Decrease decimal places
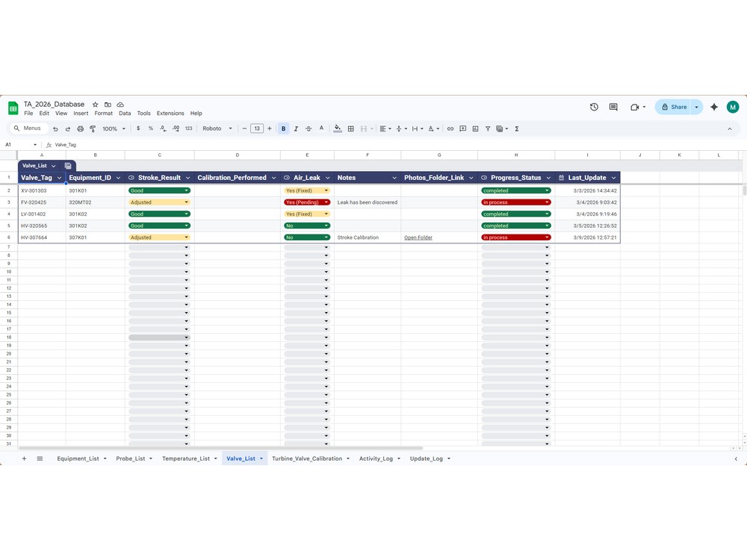Screen dimensions: 747x560 point(163,128)
